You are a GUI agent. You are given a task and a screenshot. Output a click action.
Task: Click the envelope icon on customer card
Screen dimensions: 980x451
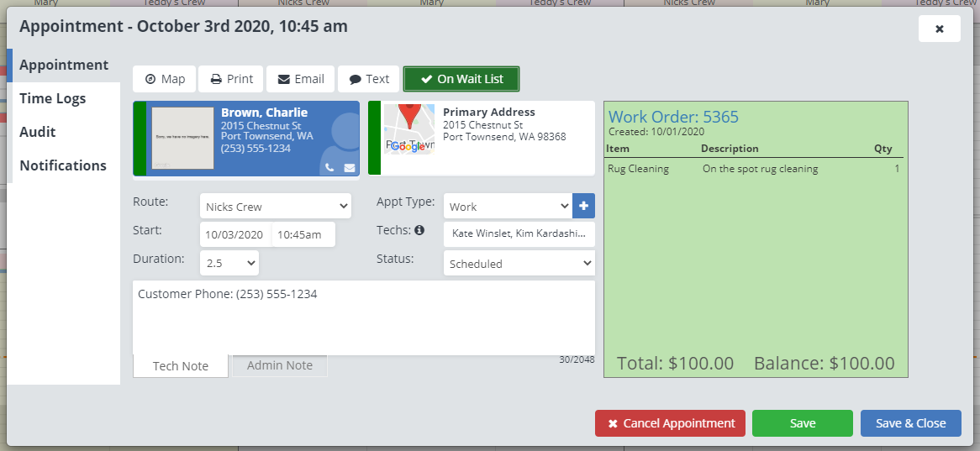click(x=350, y=167)
